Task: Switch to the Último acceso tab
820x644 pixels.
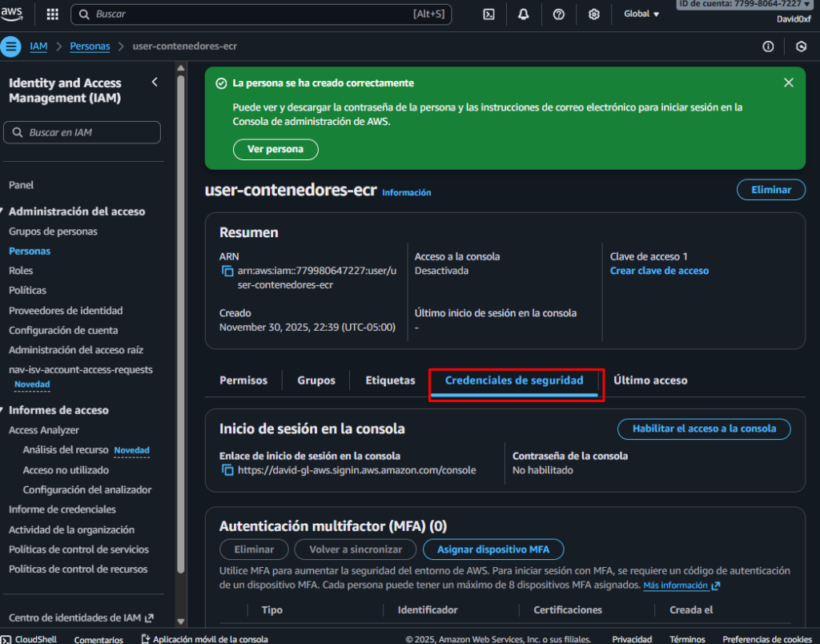Action: point(650,380)
